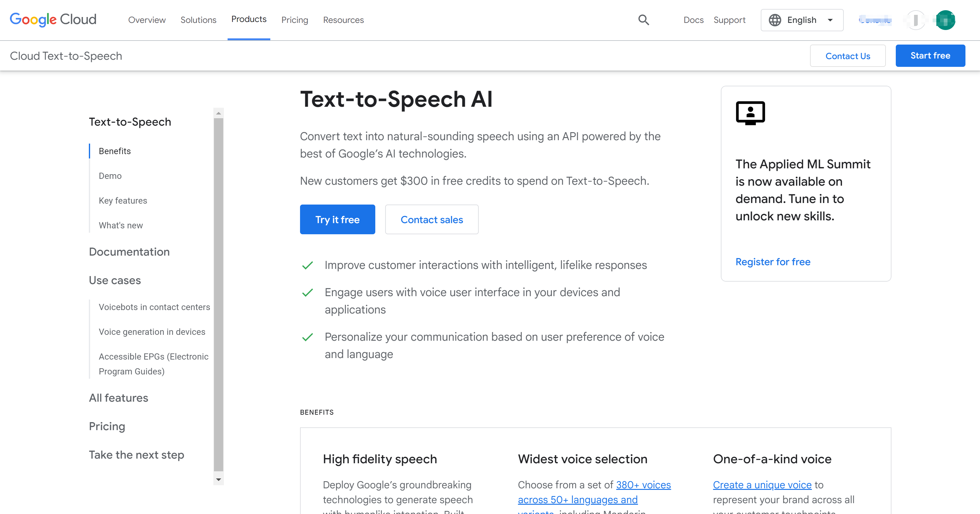The width and height of the screenshot is (980, 514).
Task: Click the checkmark beside customer interactions benefit
Action: click(x=307, y=265)
